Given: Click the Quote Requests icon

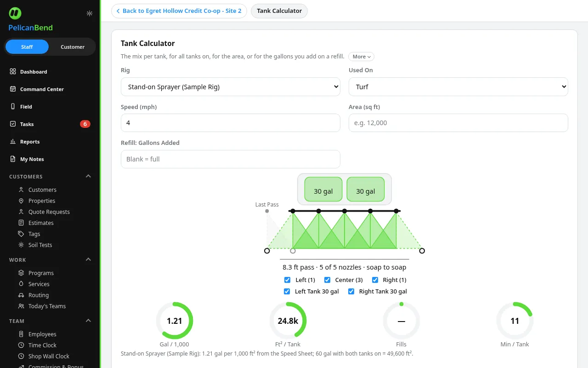Looking at the screenshot, I should (21, 212).
